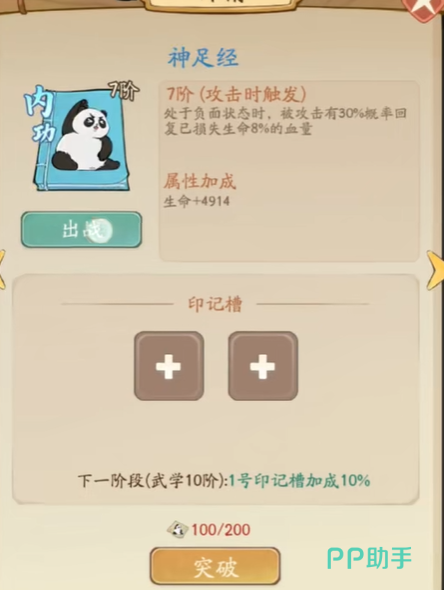444x590 pixels.
Task: Click the 属性加成 attribute bonus heading
Action: coord(199,181)
